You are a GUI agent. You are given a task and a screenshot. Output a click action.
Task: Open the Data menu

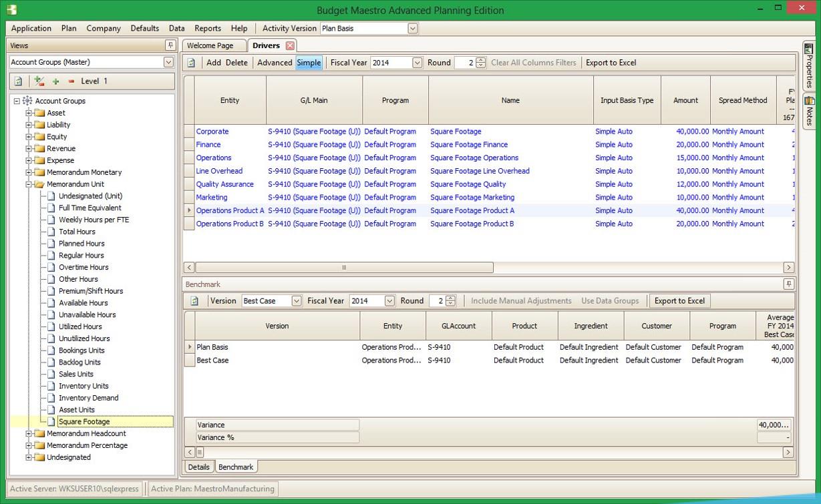pyautogui.click(x=177, y=28)
